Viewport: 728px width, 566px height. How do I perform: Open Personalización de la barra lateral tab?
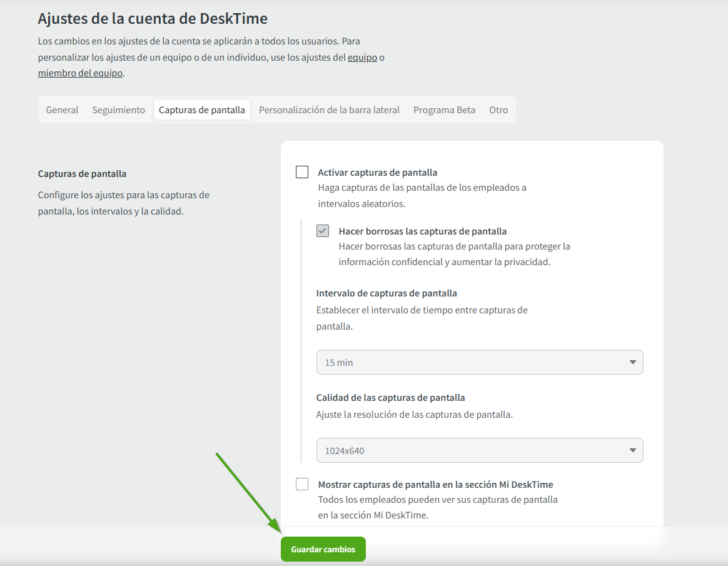329,110
